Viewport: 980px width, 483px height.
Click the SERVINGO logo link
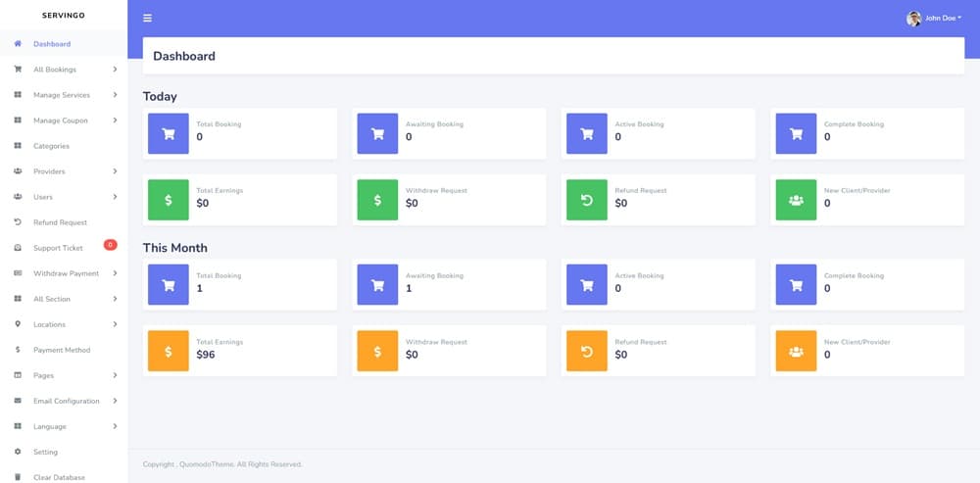(64, 16)
